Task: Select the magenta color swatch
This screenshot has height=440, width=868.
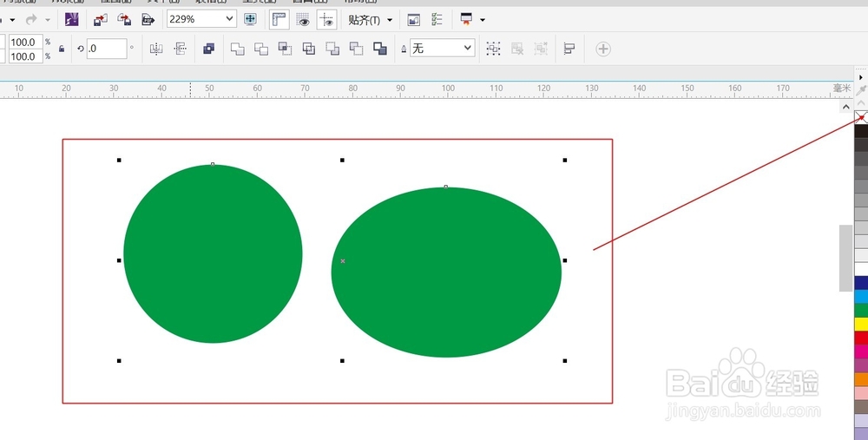Action: (861, 351)
